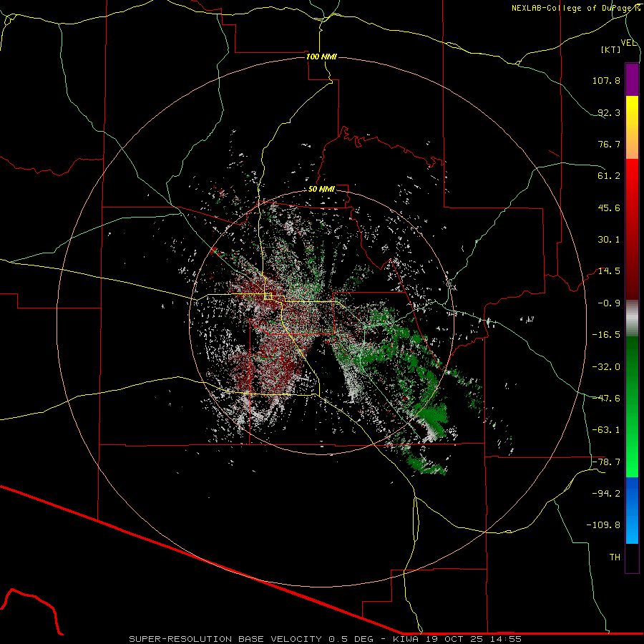Pick the purple segment of velocity color bar
The height and width of the screenshot is (644, 644).
click(x=632, y=79)
